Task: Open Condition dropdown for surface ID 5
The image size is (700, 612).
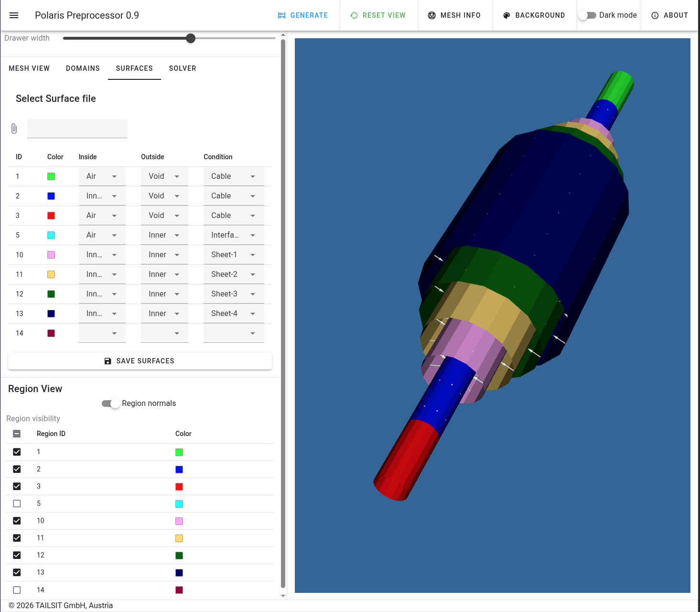Action: [x=234, y=235]
